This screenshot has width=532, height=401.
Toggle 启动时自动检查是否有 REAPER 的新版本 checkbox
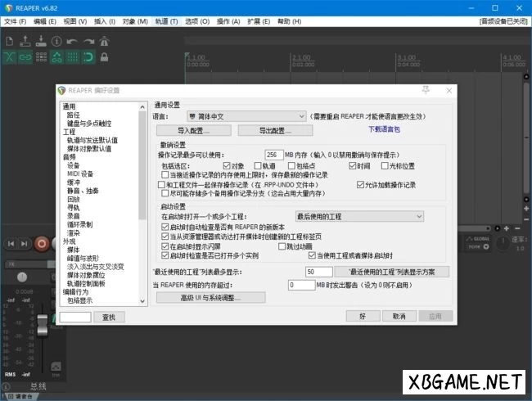tap(165, 226)
